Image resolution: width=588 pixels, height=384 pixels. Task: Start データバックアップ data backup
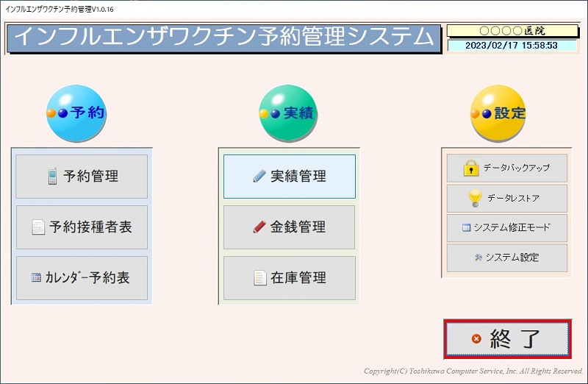[506, 168]
